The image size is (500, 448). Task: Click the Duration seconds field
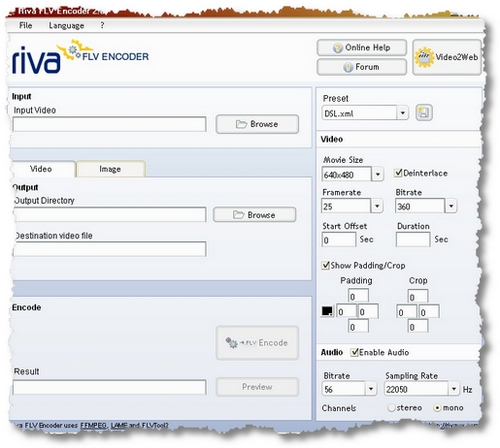pyautogui.click(x=413, y=240)
